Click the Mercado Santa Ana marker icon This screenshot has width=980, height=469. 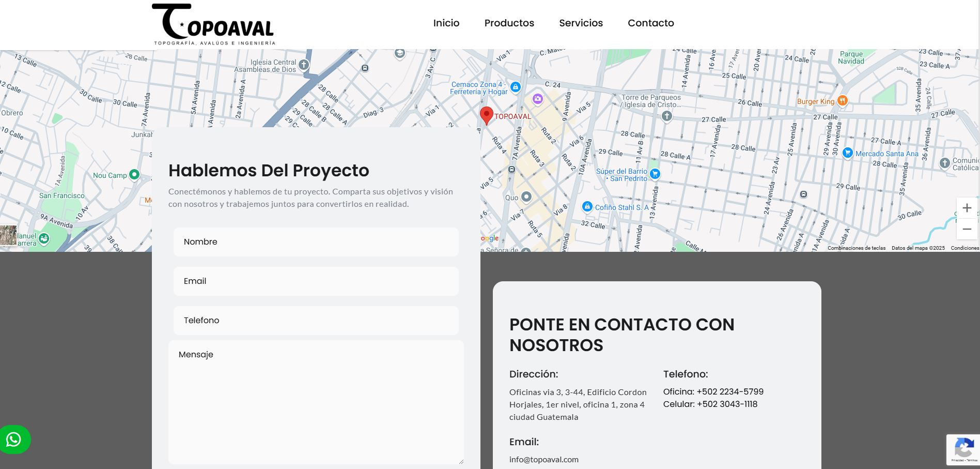pyautogui.click(x=847, y=153)
